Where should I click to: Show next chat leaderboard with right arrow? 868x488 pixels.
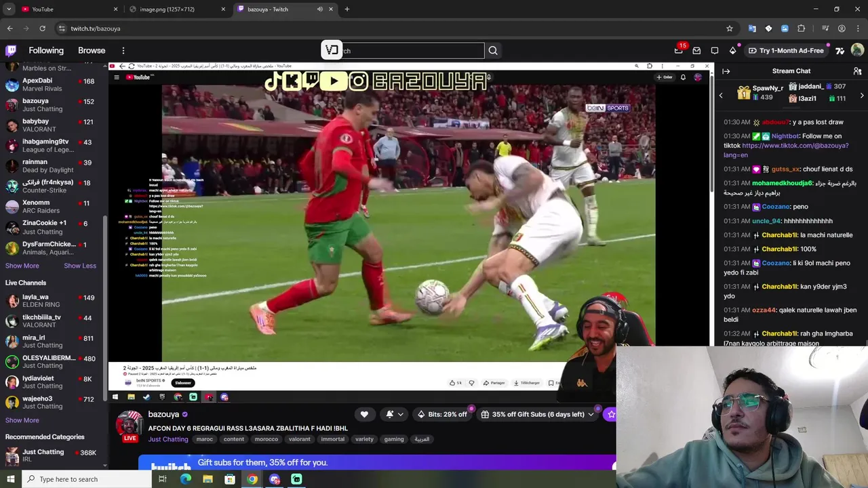(x=862, y=95)
